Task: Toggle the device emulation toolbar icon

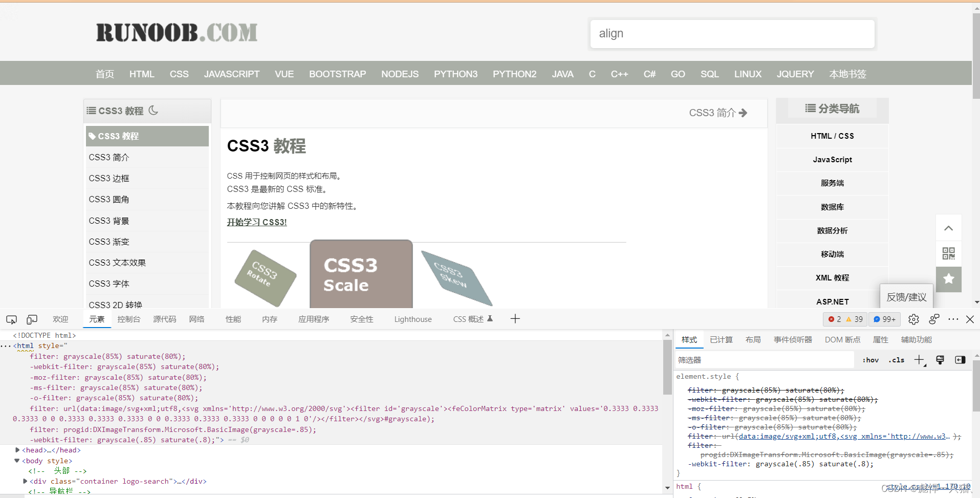Action: [x=32, y=319]
